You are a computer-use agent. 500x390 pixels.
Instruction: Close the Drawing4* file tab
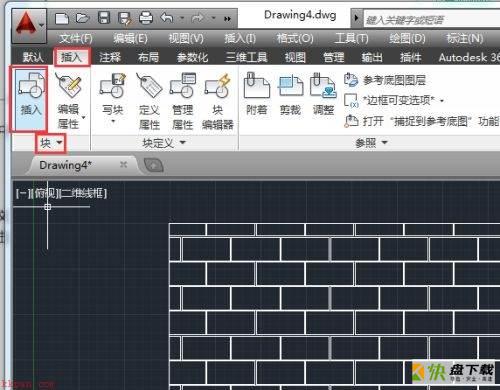(124, 164)
